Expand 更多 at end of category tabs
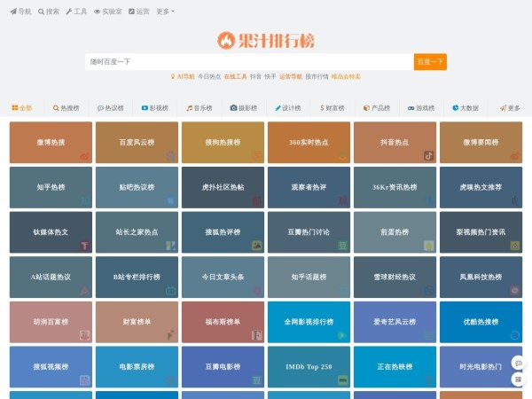Screen dimensions: 532x399 [510, 108]
